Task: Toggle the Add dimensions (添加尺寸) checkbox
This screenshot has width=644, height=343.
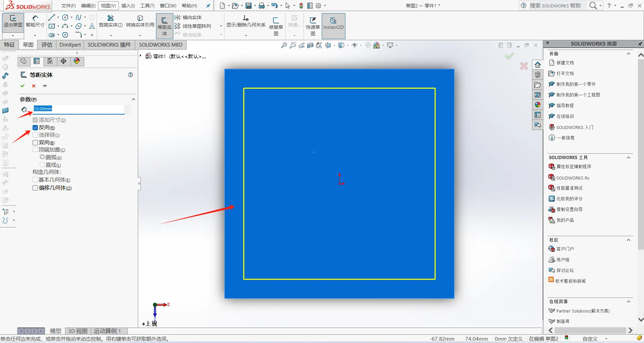Action: (35, 120)
